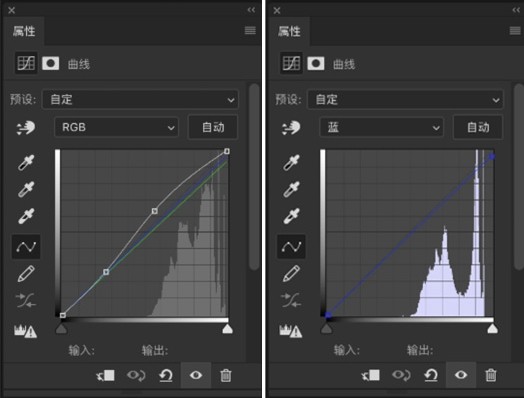Screen dimensions: 524x398
Task: Click the histogram warning icon in left panel
Action: [x=25, y=331]
